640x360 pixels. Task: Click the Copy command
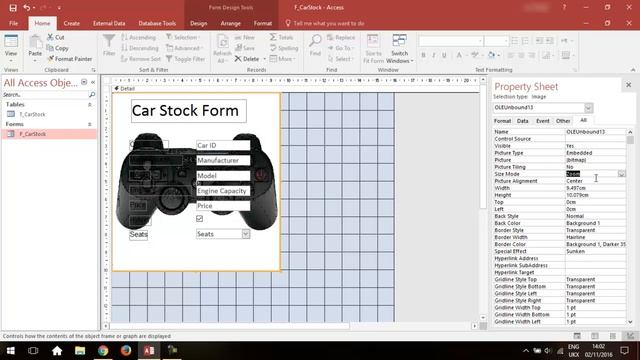coord(58,48)
